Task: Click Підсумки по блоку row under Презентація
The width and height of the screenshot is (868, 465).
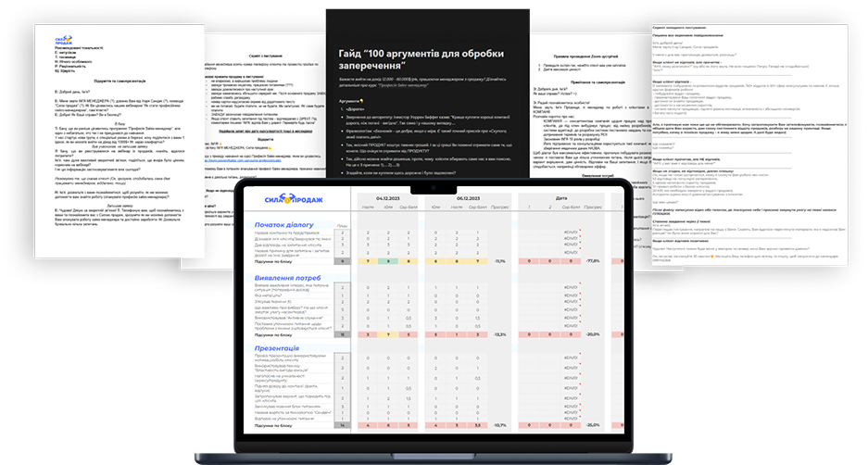Action: tap(434, 425)
